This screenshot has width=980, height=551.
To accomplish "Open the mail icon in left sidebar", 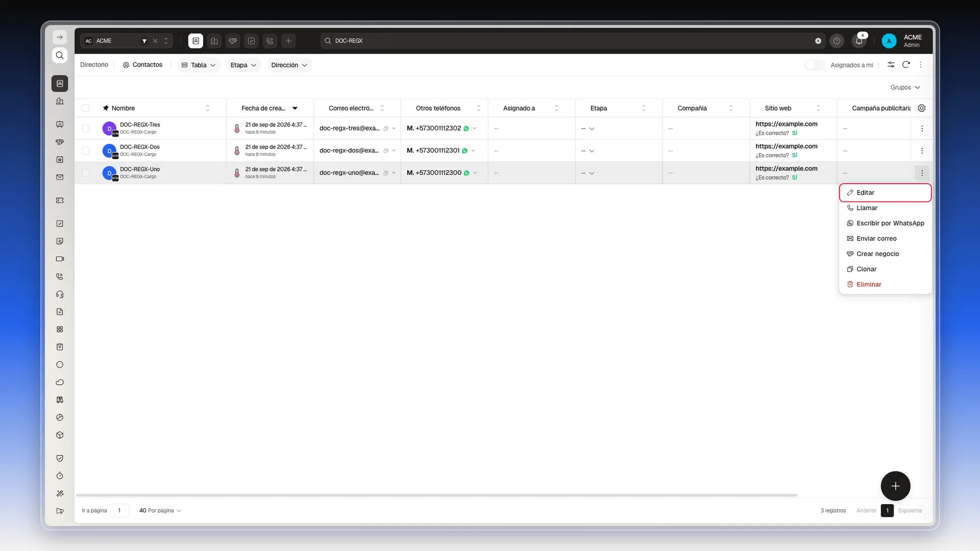I will [x=60, y=178].
